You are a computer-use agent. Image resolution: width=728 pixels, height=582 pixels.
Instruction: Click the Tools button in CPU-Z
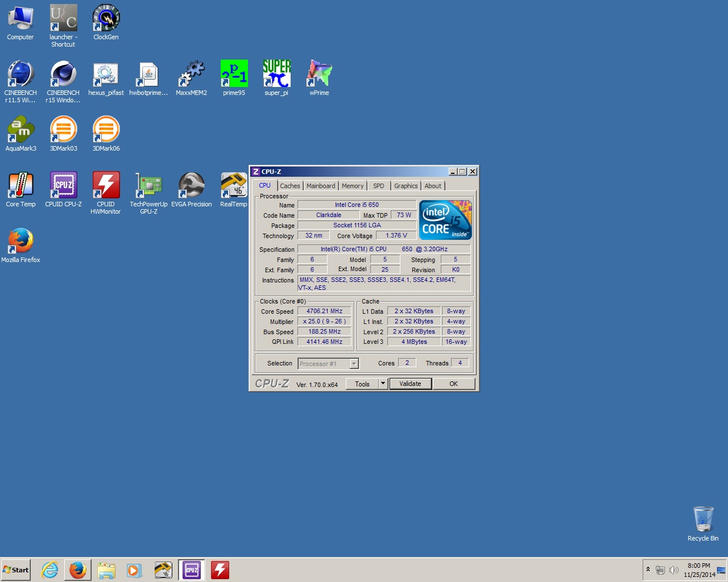pos(362,384)
